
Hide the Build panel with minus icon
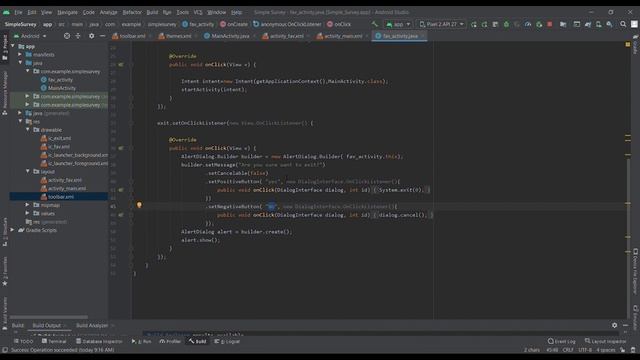[x=625, y=325]
